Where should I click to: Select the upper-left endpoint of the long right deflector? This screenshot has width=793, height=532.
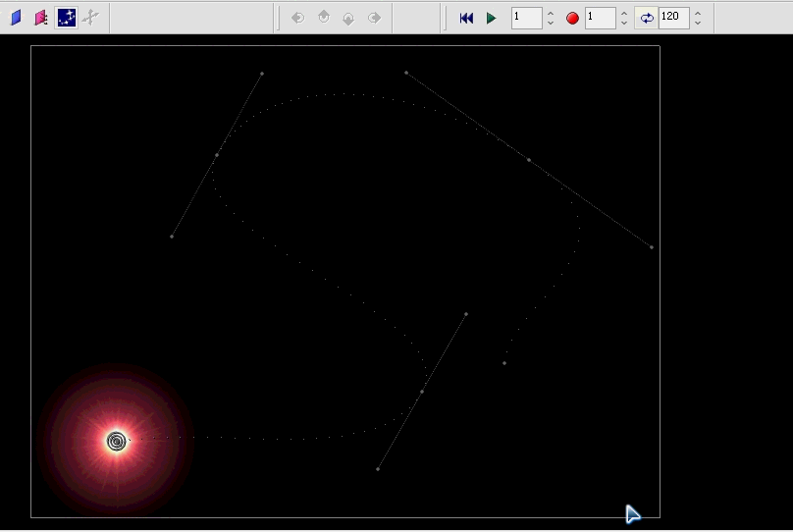point(406,73)
